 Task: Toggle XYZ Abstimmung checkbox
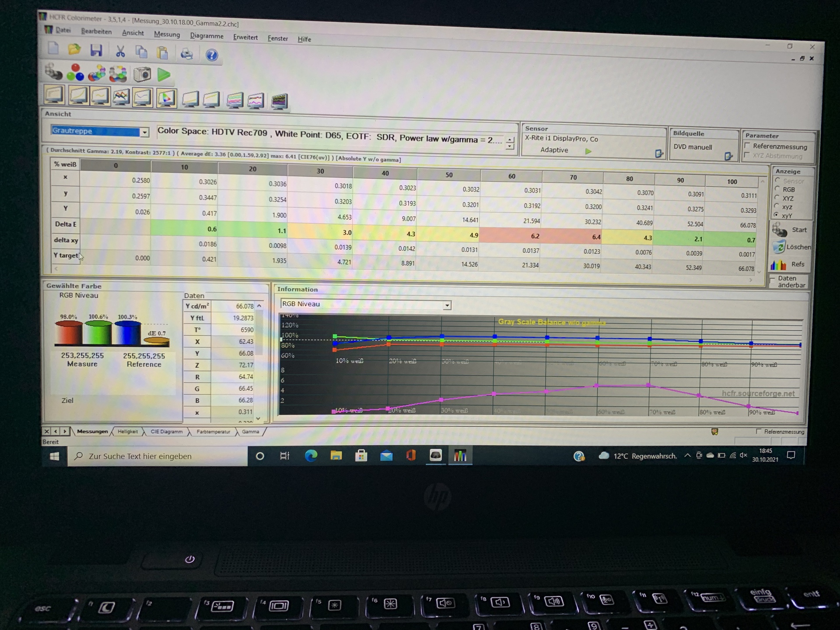pos(748,155)
